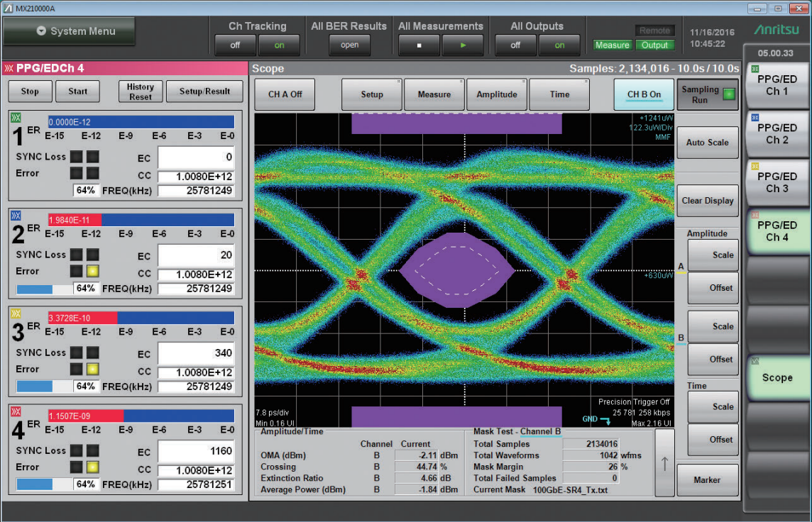812x522 pixels.
Task: Click the Auto Scale button
Action: pos(707,143)
